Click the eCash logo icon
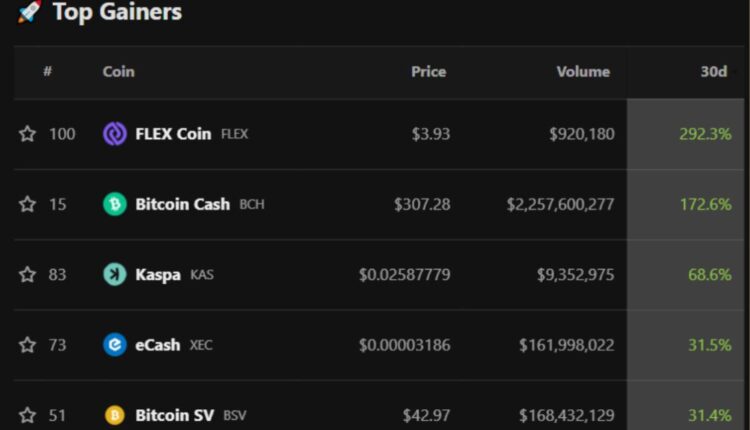Screen dimensions: 750x430 (x=115, y=345)
